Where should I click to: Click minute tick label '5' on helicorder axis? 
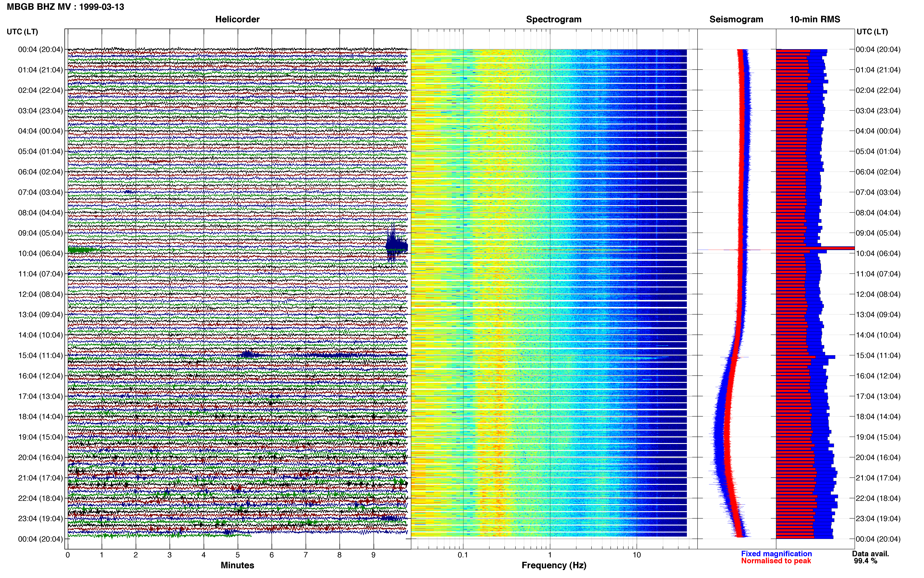click(x=238, y=555)
